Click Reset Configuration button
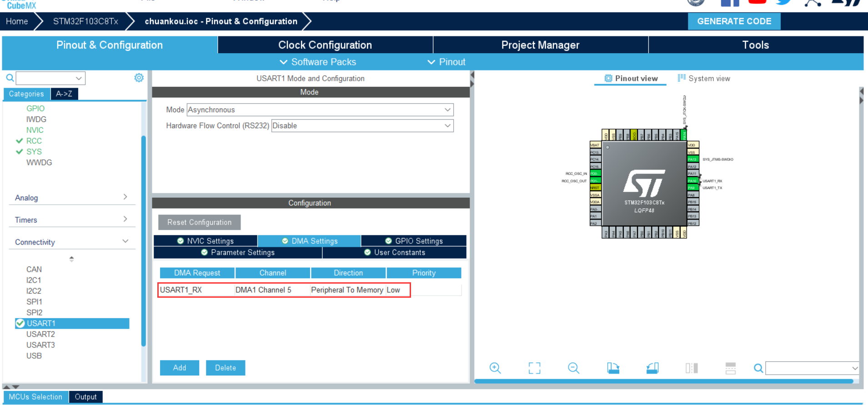The image size is (868, 405). point(199,222)
